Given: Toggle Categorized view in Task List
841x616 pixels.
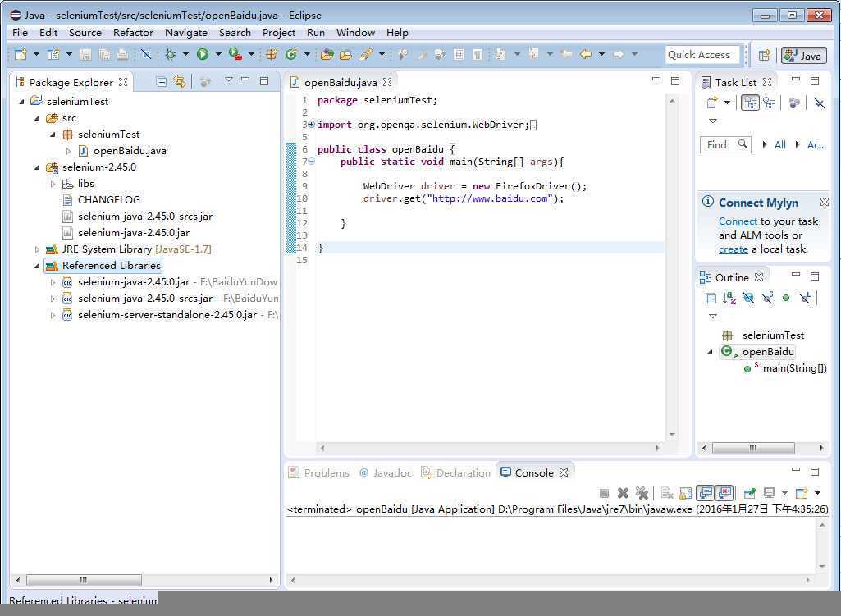Looking at the screenshot, I should pos(751,103).
